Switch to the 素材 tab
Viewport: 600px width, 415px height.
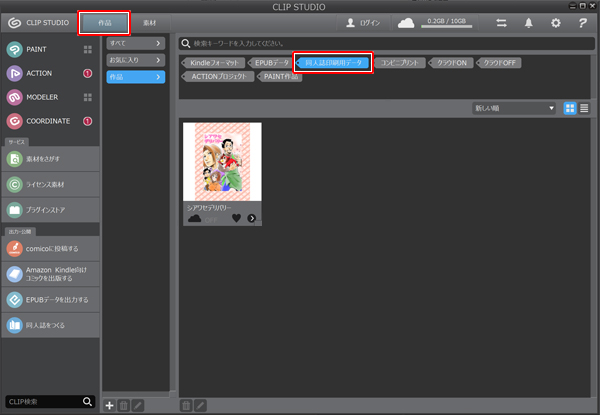coord(150,23)
